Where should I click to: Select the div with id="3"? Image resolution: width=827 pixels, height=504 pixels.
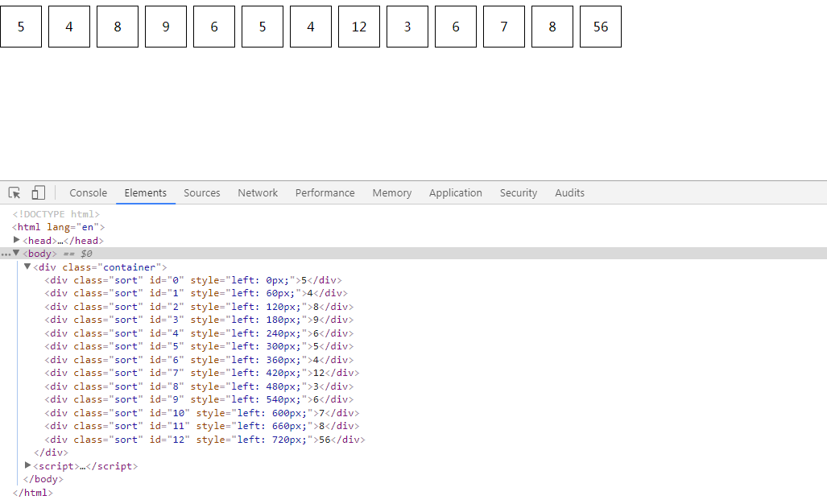tap(200, 320)
